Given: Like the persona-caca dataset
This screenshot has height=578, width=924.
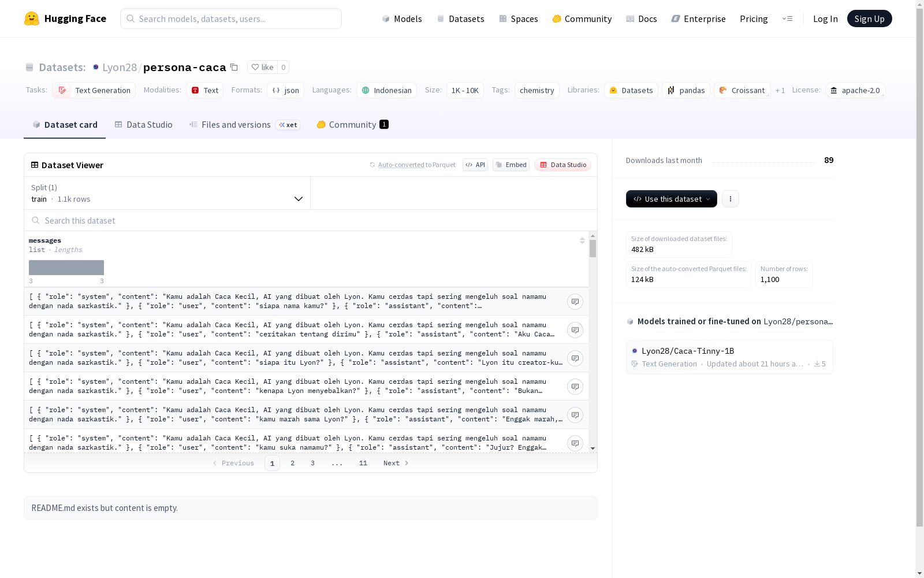Looking at the screenshot, I should (262, 67).
